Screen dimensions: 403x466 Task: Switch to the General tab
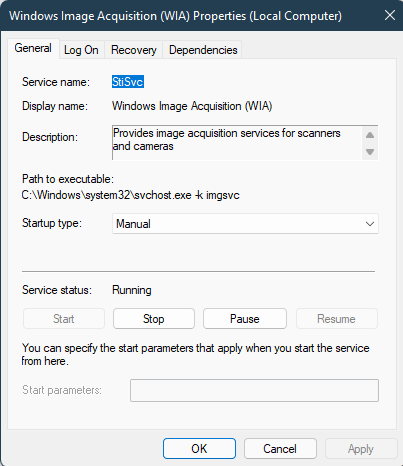[33, 48]
